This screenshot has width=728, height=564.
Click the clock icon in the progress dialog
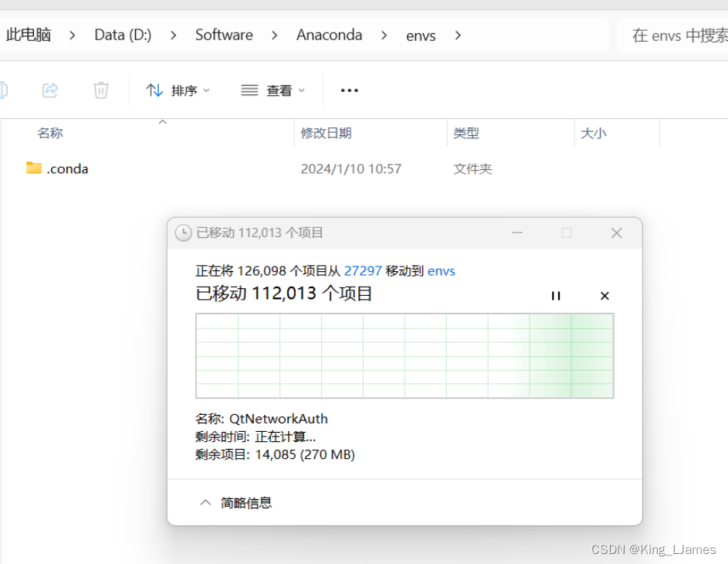tap(183, 233)
